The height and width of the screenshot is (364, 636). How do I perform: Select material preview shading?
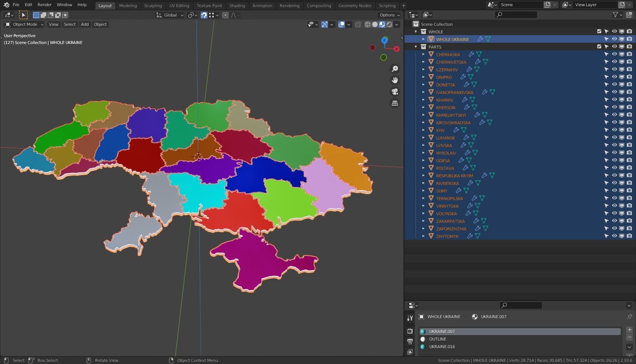(x=382, y=24)
